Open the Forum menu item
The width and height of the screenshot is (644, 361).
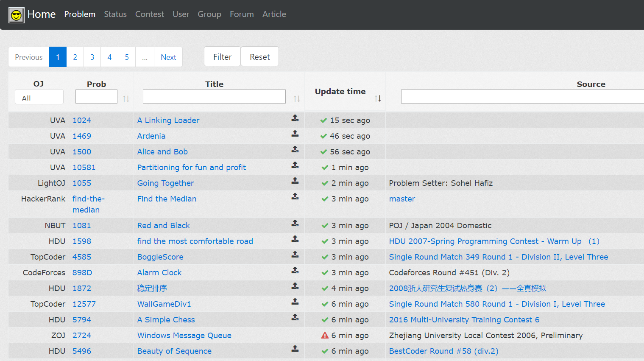(242, 14)
